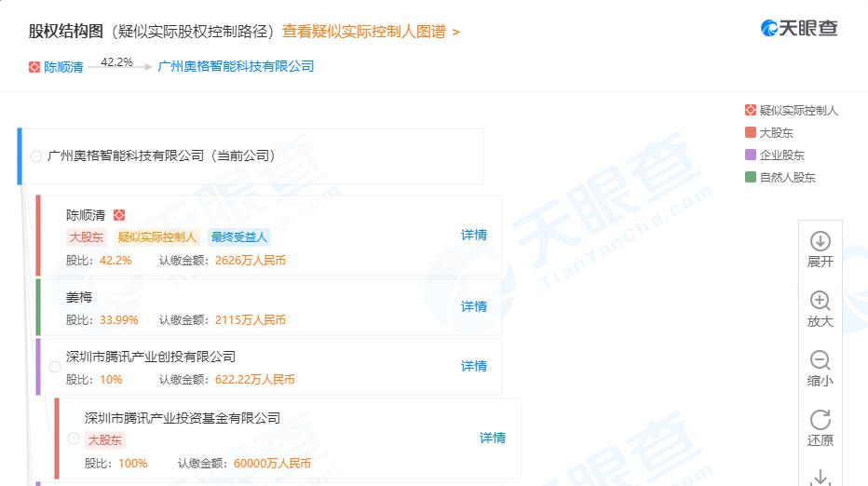Click the 股权结构图 heading

click(x=66, y=31)
